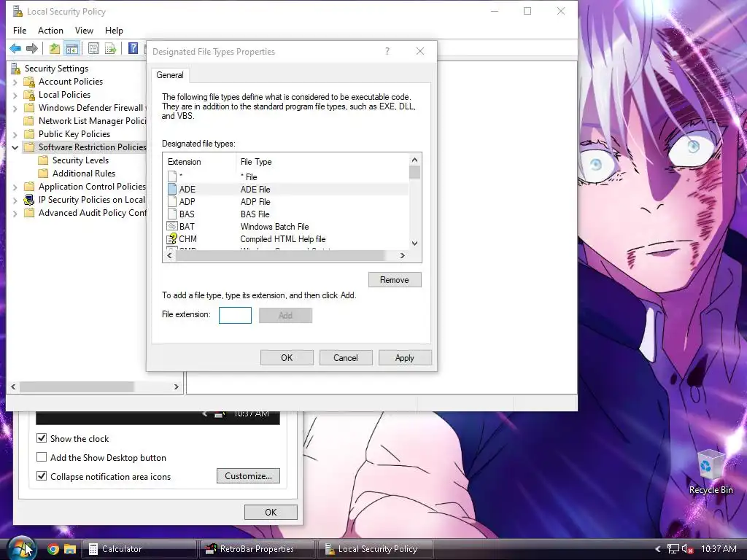The width and height of the screenshot is (747, 560).
Task: Click the Properties toolbar icon
Action: click(94, 49)
